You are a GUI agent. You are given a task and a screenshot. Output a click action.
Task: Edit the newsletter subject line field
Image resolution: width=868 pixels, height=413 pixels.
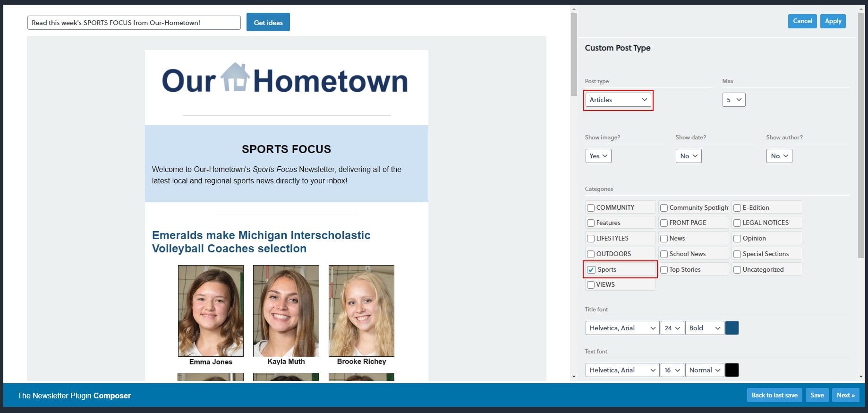coord(134,23)
